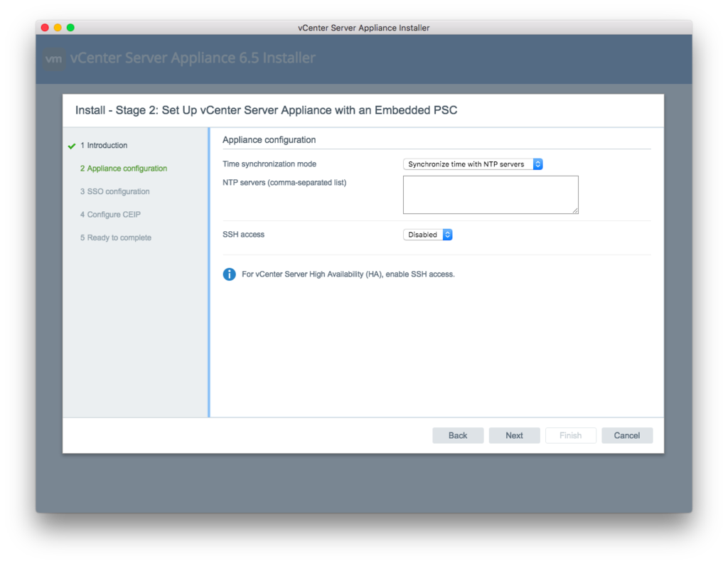Click the HA enable SSH access note
728x564 pixels.
[x=348, y=274]
